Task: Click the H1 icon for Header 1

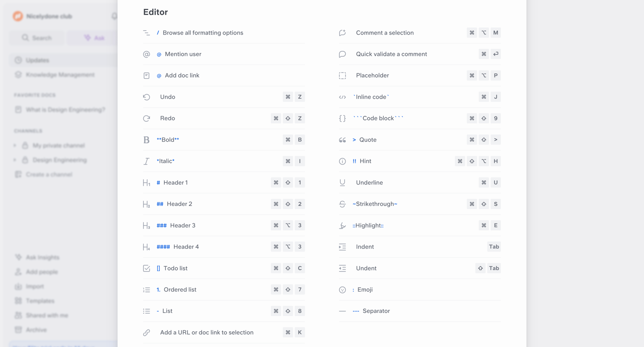Action: point(147,183)
